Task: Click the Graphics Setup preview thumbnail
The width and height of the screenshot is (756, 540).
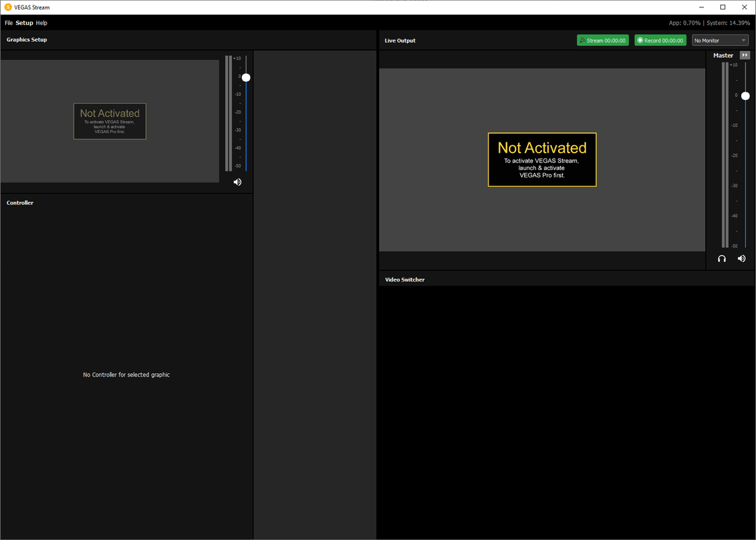Action: [109, 121]
